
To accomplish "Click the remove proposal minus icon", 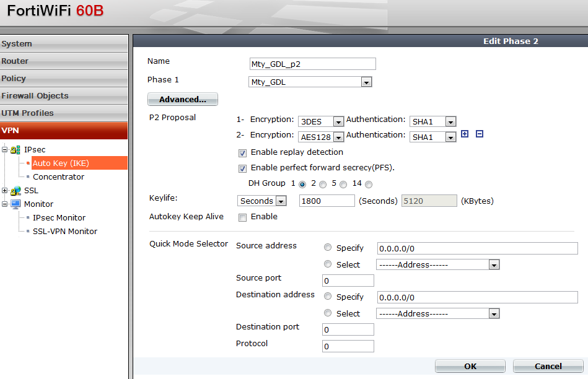I will (479, 134).
